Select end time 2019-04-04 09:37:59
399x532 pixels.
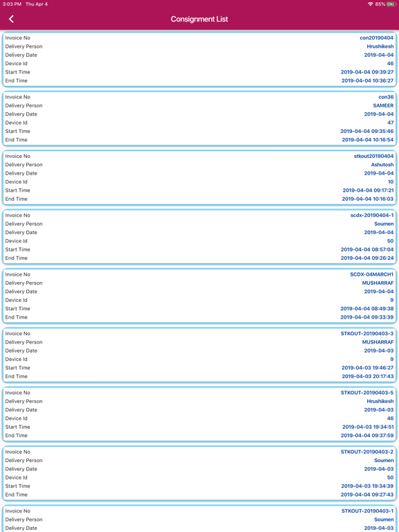(x=367, y=435)
